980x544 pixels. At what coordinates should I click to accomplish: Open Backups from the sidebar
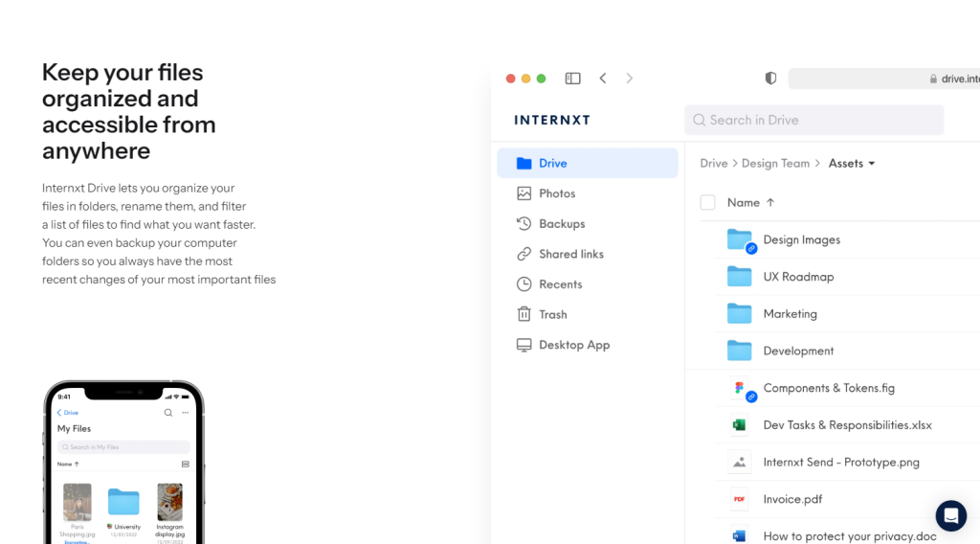point(561,223)
